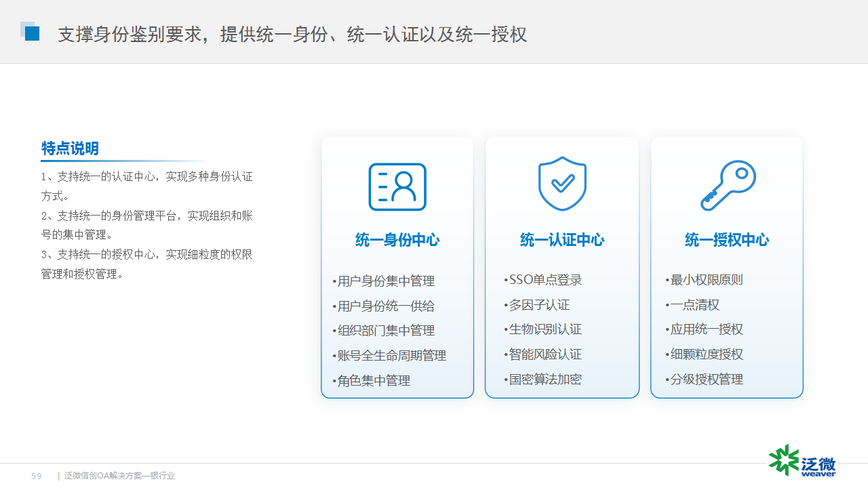The height and width of the screenshot is (488, 868).
Task: Click point 3 about 统一的授权中心
Action: click(x=146, y=264)
